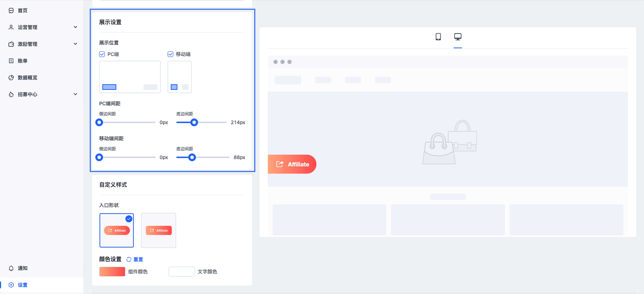Click the 展示设置 section heading
This screenshot has width=644, height=294.
point(110,22)
